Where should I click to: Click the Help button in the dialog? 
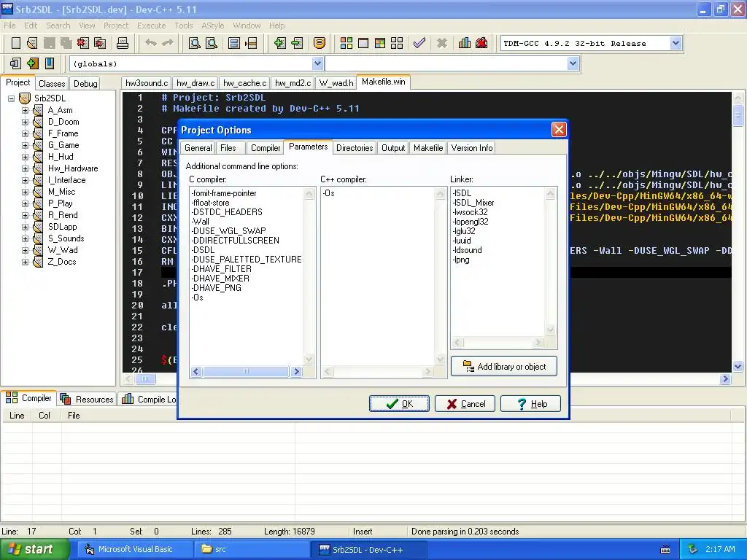pos(531,404)
